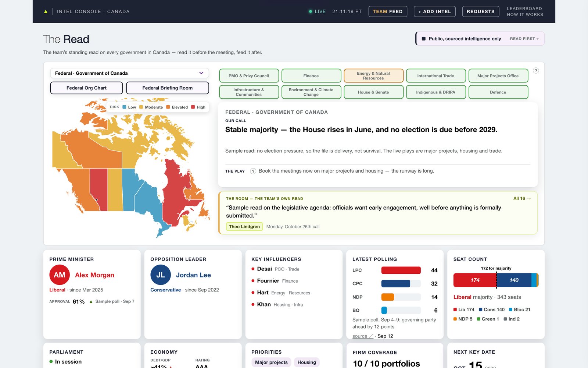Click the Major projects priority chip

(271, 362)
